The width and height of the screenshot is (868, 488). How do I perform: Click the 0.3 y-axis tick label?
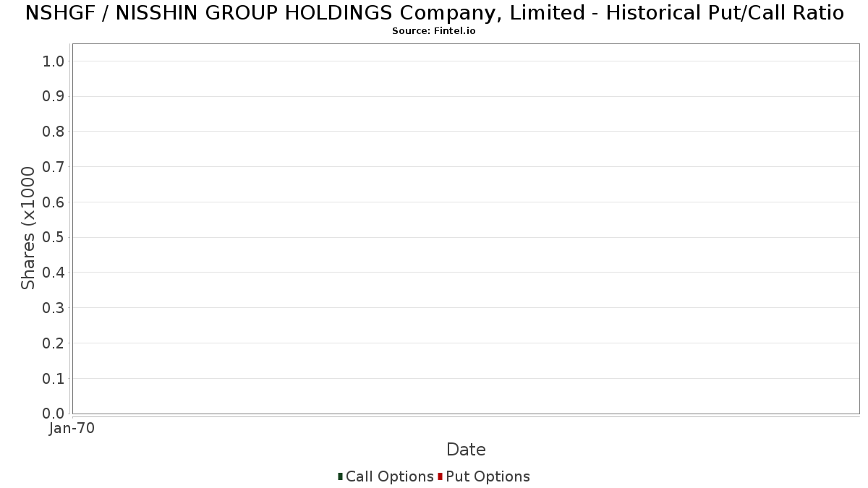click(54, 308)
